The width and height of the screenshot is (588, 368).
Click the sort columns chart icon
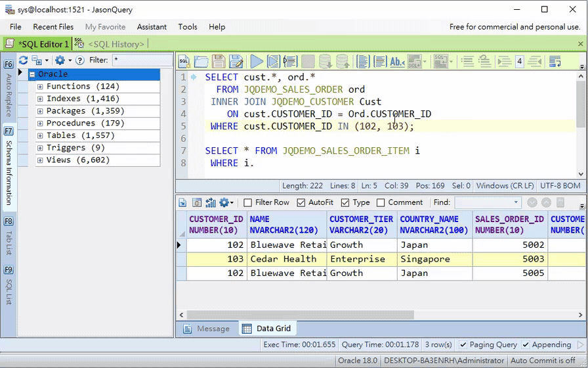(211, 203)
